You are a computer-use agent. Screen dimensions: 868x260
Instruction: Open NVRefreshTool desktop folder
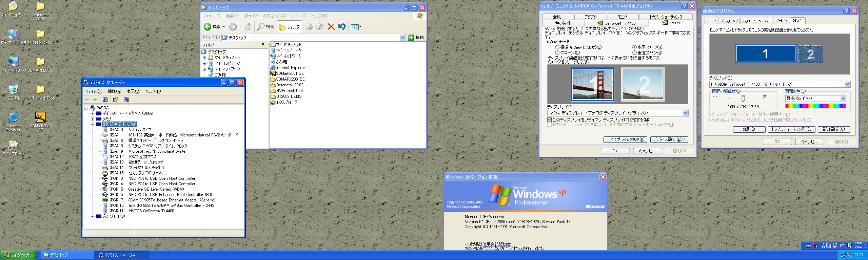(x=40, y=92)
